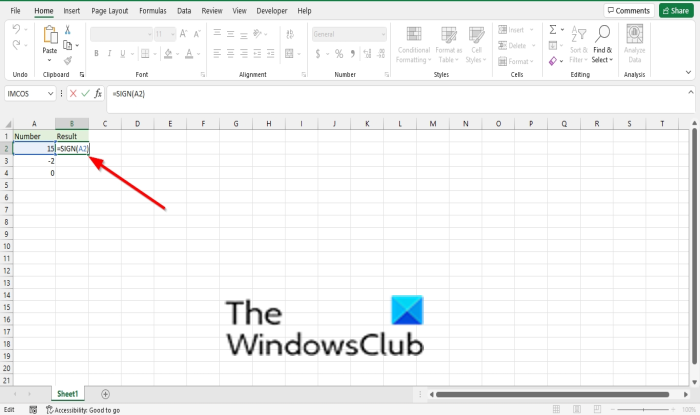Click the Fill Color bucket
Screen dimensions: 700x415
(168, 54)
